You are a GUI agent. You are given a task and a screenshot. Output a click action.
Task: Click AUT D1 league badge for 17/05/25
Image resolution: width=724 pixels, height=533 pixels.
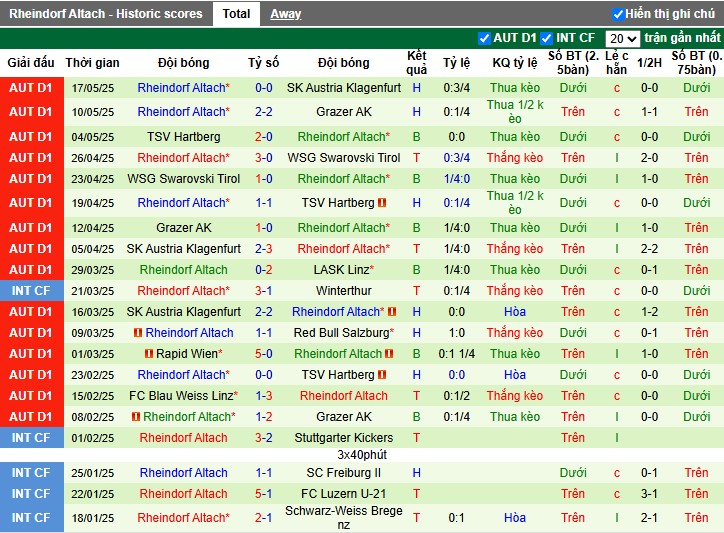point(31,88)
